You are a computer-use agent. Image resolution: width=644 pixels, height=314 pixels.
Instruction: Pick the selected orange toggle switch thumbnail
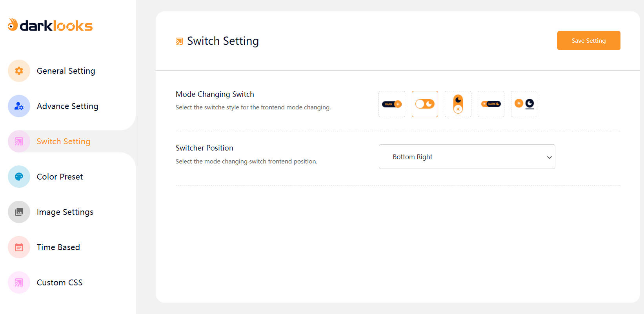coord(425,104)
